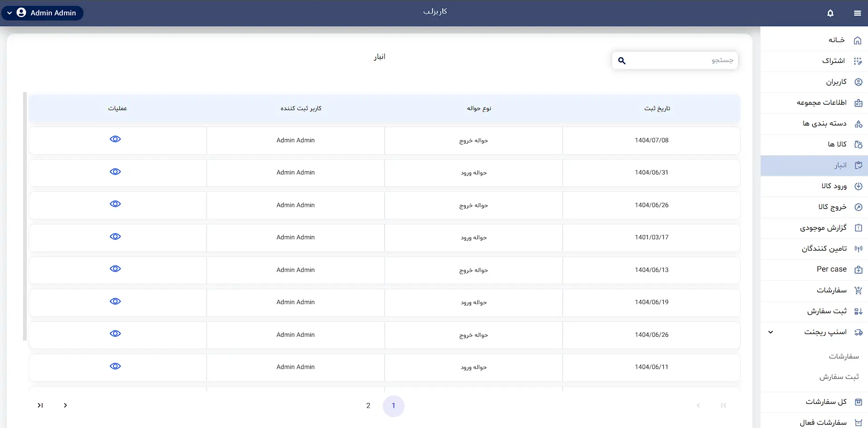Click the خروج کالا icon

click(858, 207)
